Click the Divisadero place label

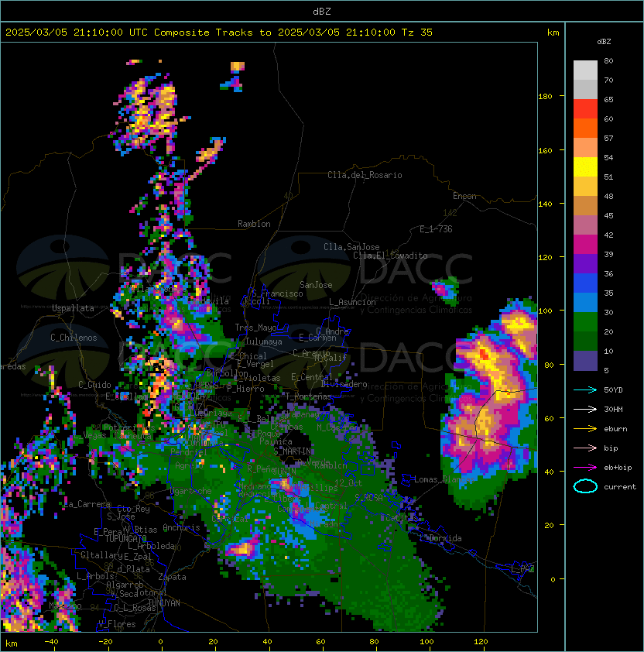(344, 384)
